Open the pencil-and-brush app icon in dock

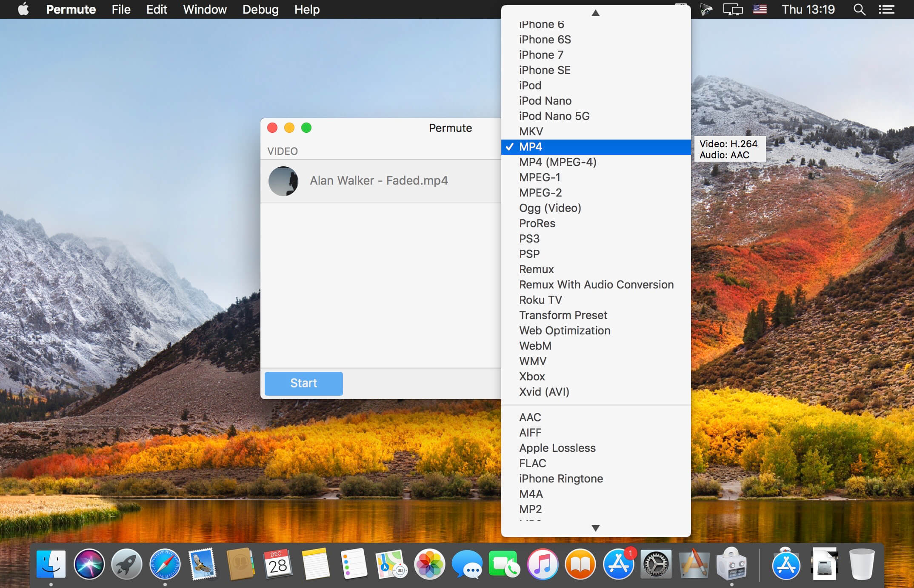pos(694,565)
